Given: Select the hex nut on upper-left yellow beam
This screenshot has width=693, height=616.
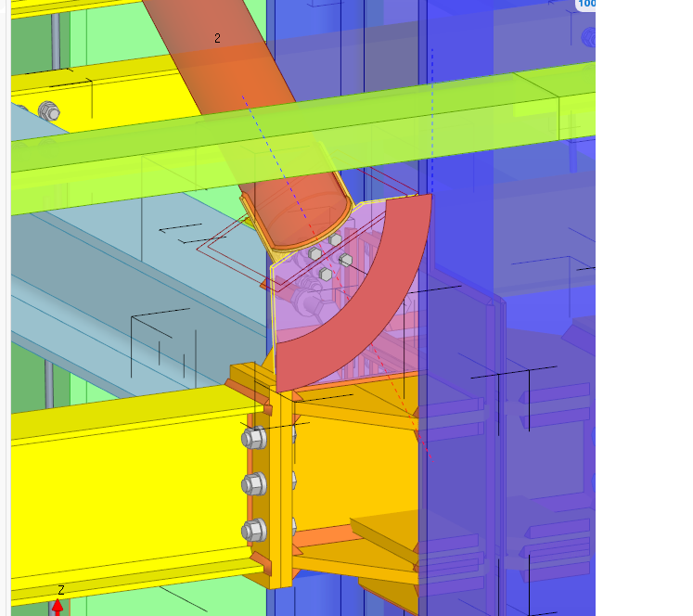Looking at the screenshot, I should 49,112.
